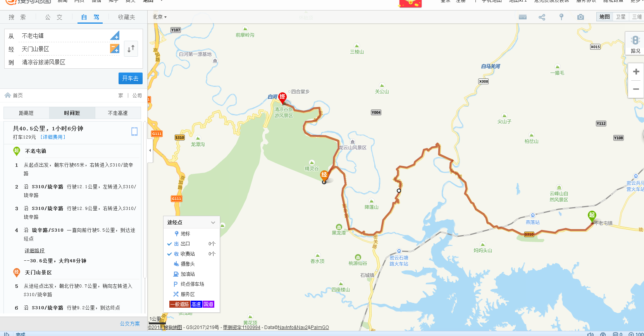Click the 一般道路 legend swatch
Image resolution: width=644 pixels, height=336 pixels.
180,304
